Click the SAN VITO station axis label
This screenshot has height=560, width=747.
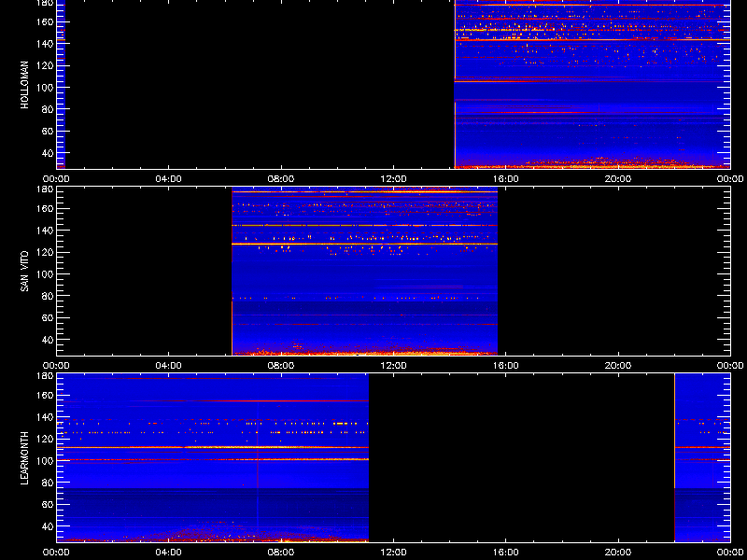coord(25,272)
